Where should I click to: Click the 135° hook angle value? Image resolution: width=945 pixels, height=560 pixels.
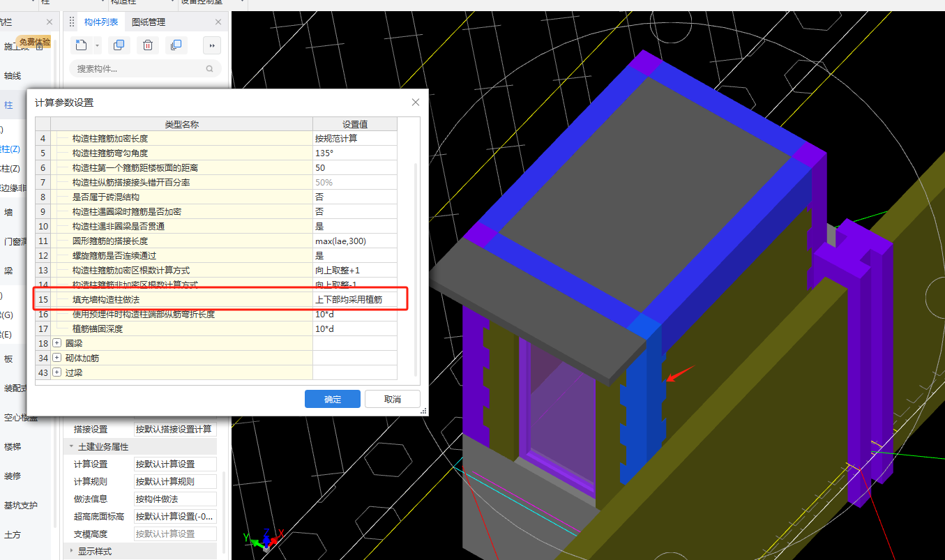pos(355,153)
